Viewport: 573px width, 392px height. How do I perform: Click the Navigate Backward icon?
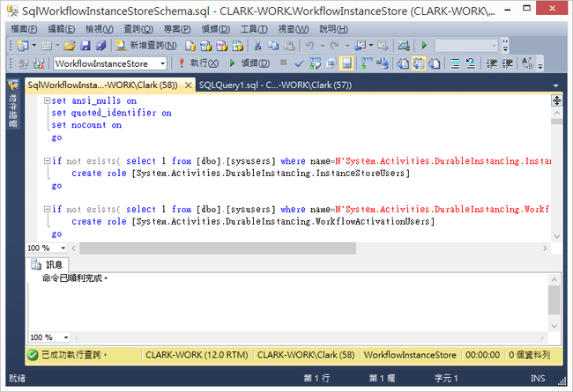coord(361,45)
